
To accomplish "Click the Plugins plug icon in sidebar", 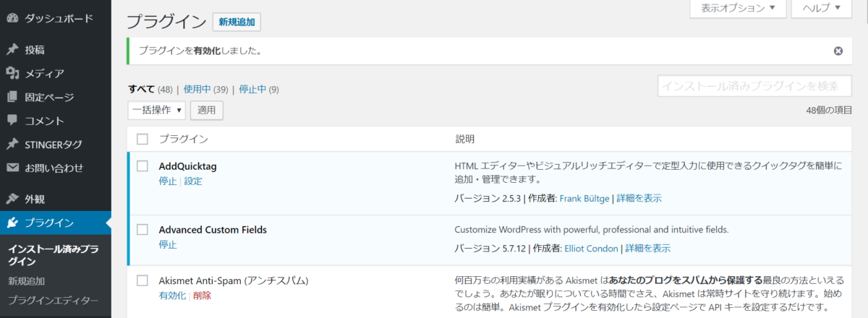I will (x=12, y=223).
